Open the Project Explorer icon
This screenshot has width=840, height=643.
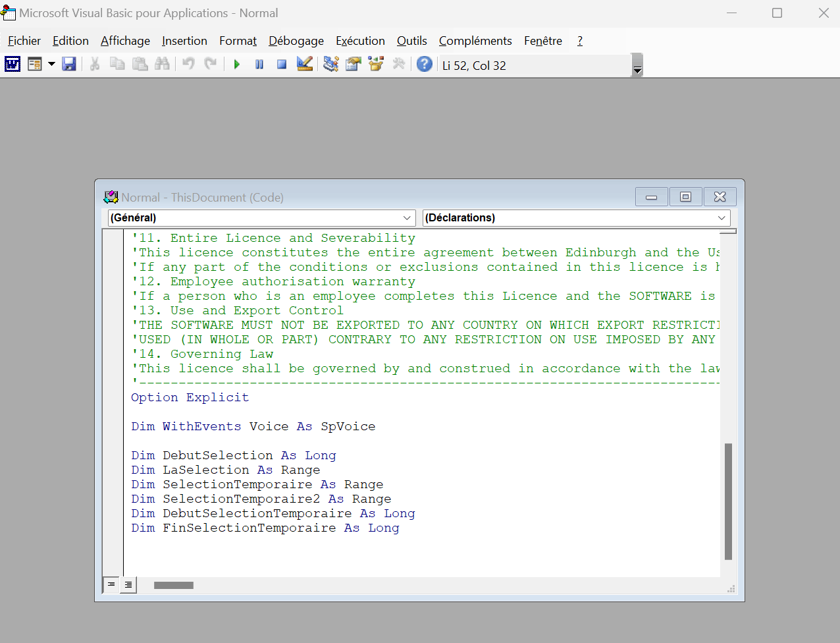(331, 64)
